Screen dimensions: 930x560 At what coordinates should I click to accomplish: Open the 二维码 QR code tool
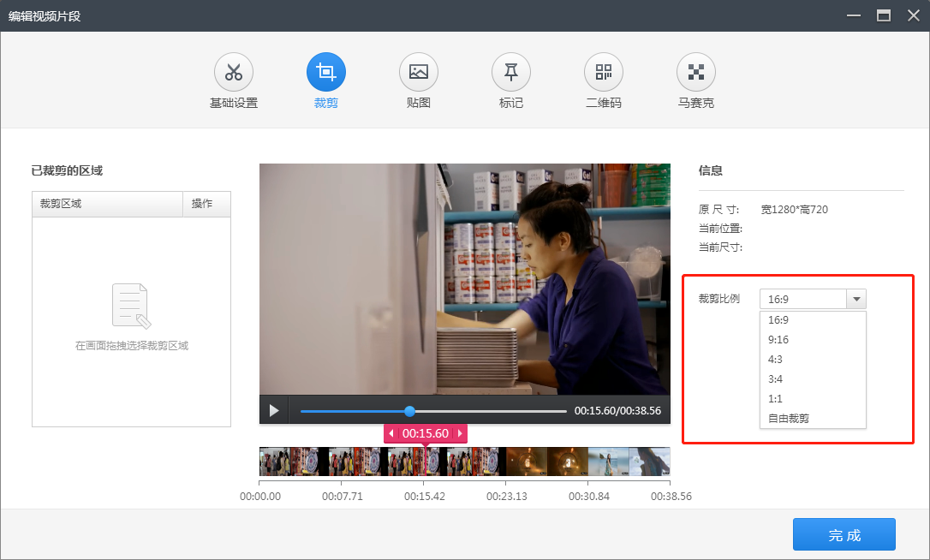[x=604, y=73]
